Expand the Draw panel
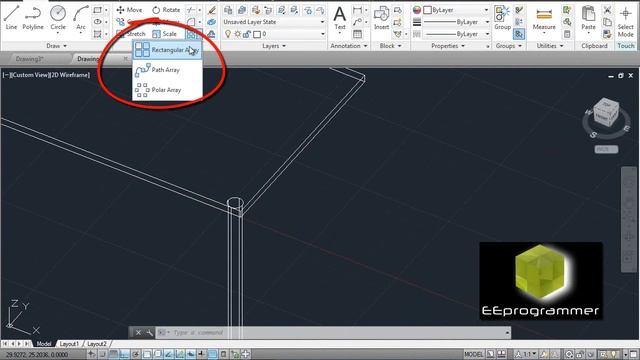 click(56, 46)
